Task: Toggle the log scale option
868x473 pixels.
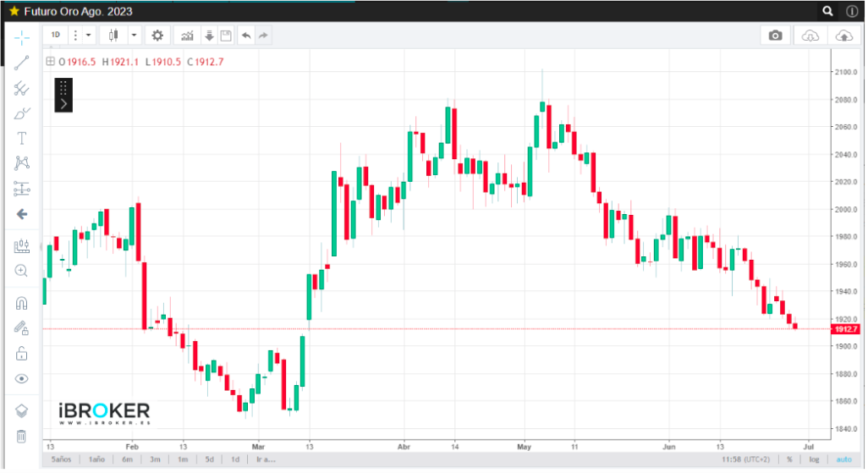Action: pyautogui.click(x=814, y=459)
